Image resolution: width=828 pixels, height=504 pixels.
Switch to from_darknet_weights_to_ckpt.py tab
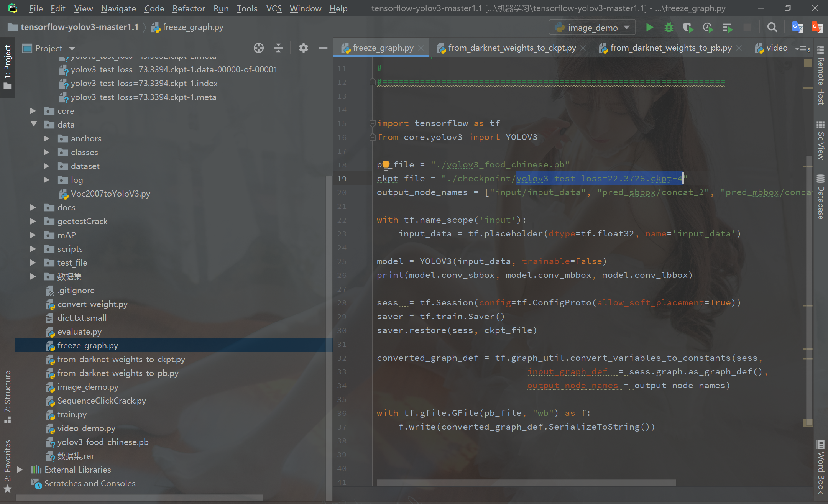click(x=512, y=48)
